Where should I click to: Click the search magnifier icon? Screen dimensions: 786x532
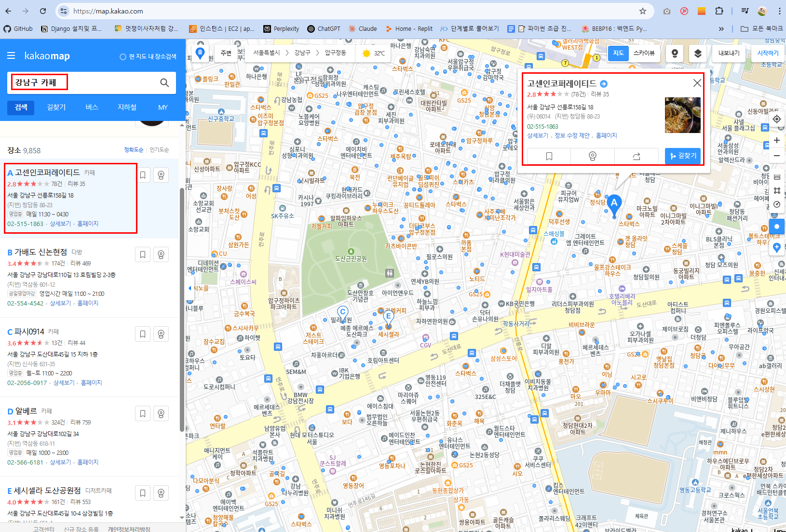point(164,83)
